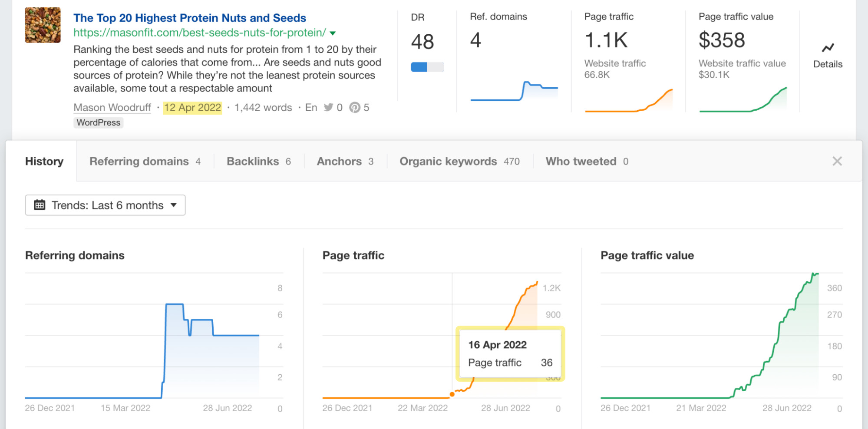Open the article title link
Image resolution: width=868 pixels, height=429 pixels.
point(190,18)
